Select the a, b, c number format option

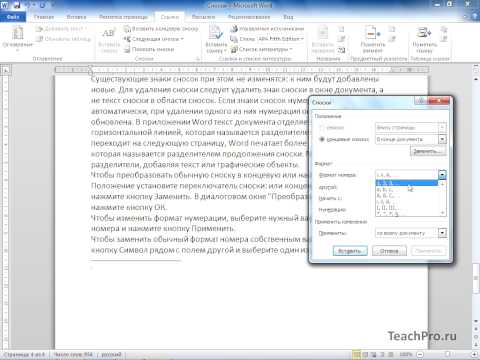click(406, 189)
